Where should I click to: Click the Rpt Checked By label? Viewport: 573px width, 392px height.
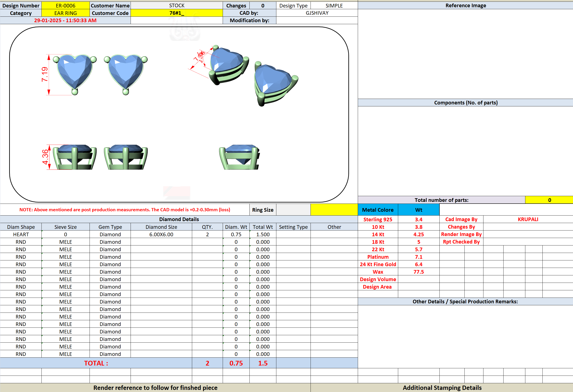tap(461, 242)
